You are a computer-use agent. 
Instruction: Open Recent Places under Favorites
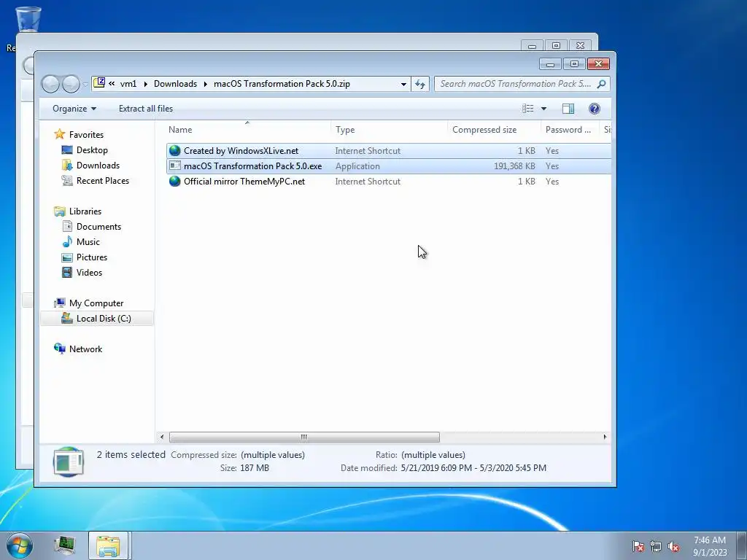click(102, 181)
